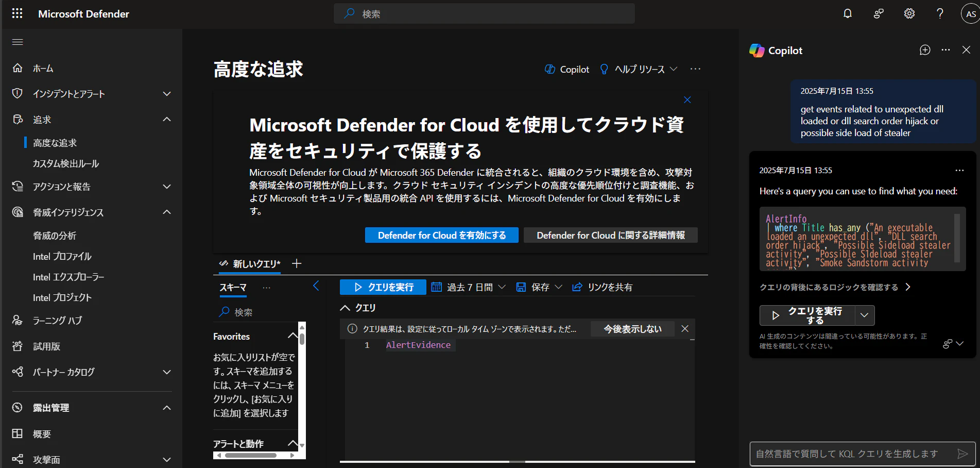Expand Actions and reports section

[x=167, y=186]
